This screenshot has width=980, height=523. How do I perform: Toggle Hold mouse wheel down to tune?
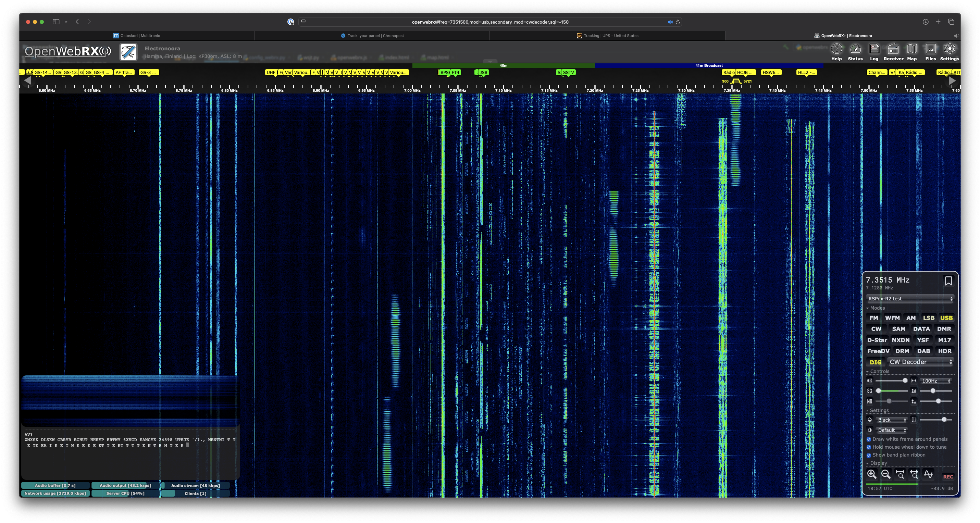[869, 447]
